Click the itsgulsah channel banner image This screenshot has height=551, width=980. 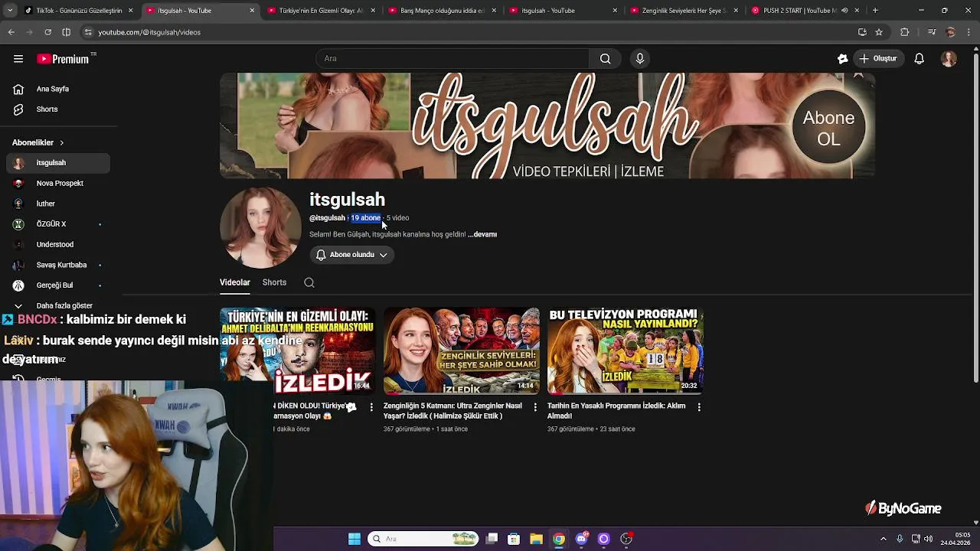coord(547,126)
